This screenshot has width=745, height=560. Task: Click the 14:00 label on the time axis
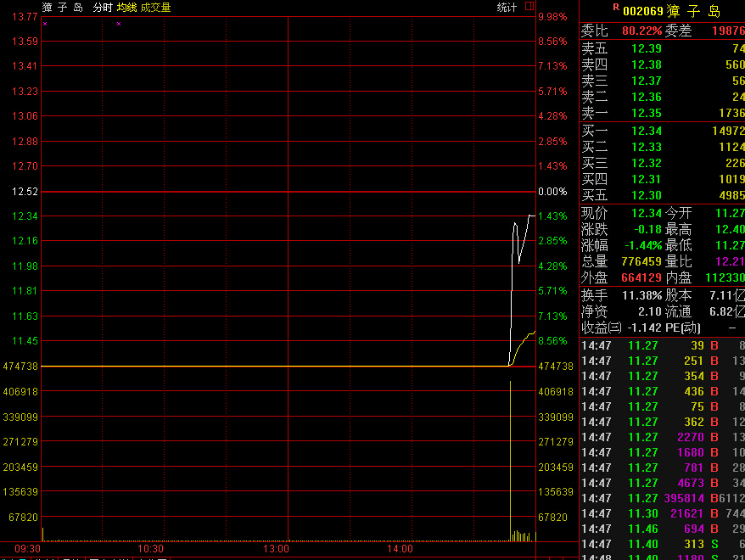pyautogui.click(x=400, y=549)
